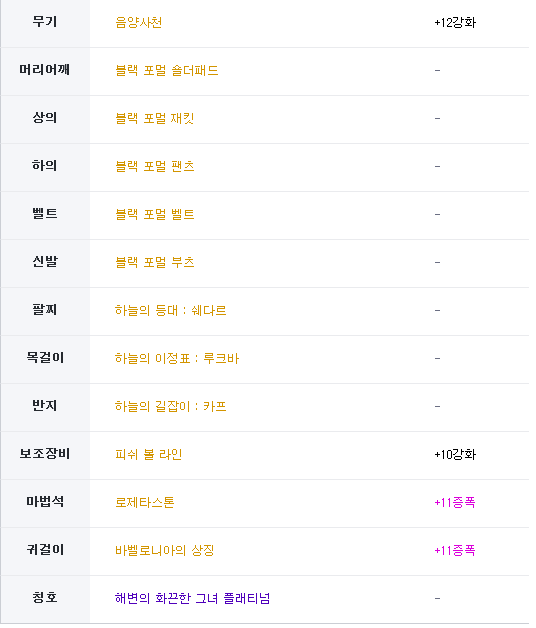This screenshot has width=536, height=628.
Task: Click the 블랙 포멀 숄더패드 item name
Action: 167,70
